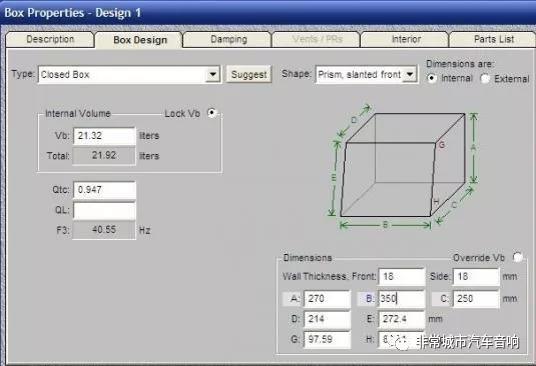Enable the Override Vb option

click(518, 257)
